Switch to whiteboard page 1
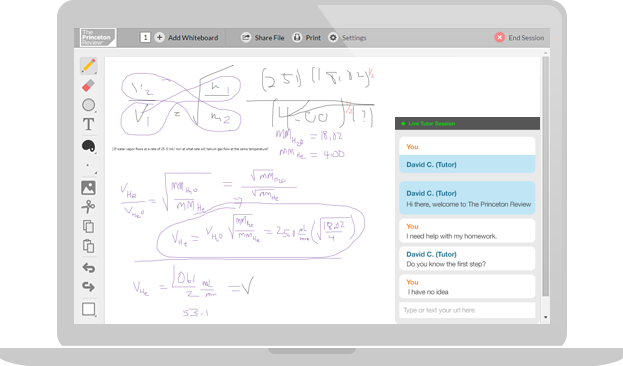 145,37
